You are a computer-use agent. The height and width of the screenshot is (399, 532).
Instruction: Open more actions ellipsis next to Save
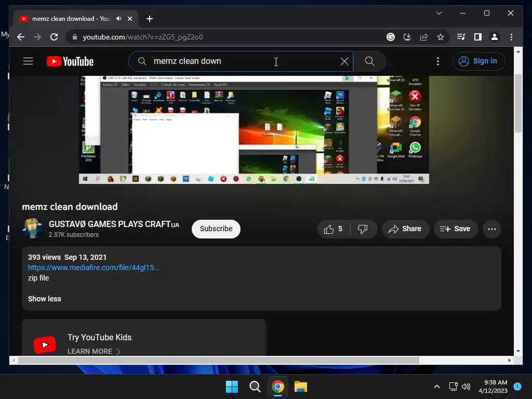(x=492, y=229)
